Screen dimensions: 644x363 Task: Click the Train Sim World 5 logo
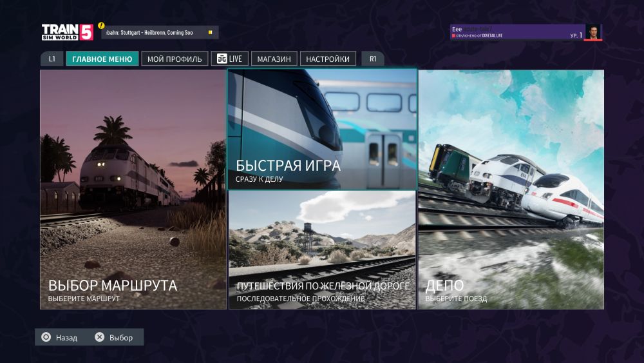coord(67,32)
